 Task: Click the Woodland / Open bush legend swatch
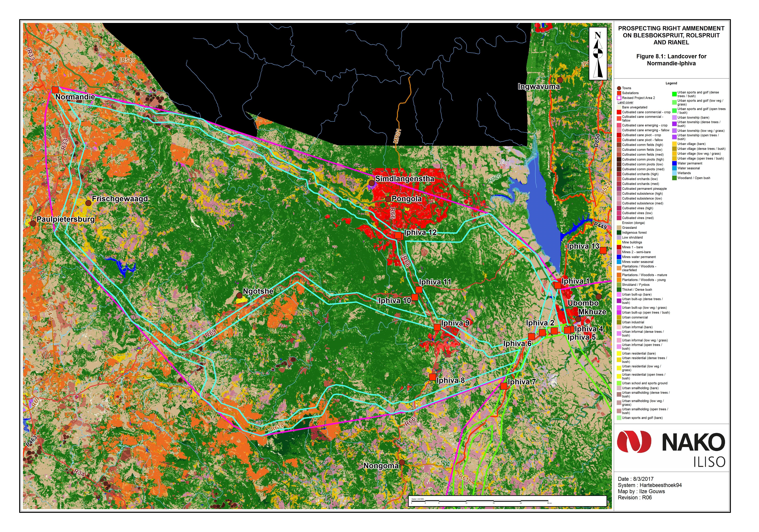(x=674, y=178)
